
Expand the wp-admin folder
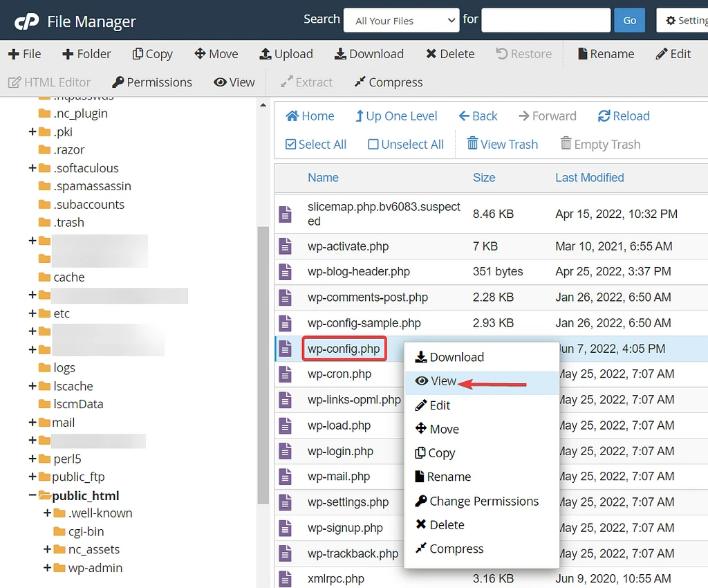(48, 568)
